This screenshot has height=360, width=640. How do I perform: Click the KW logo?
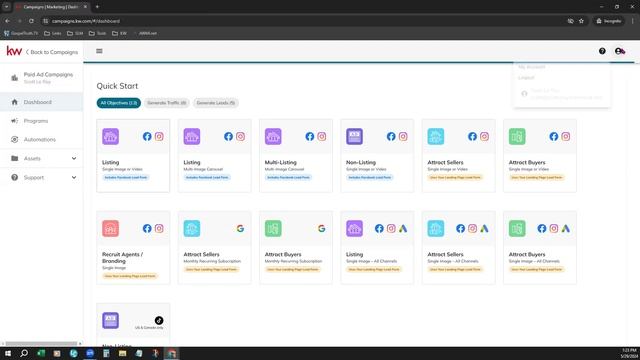[14, 51]
